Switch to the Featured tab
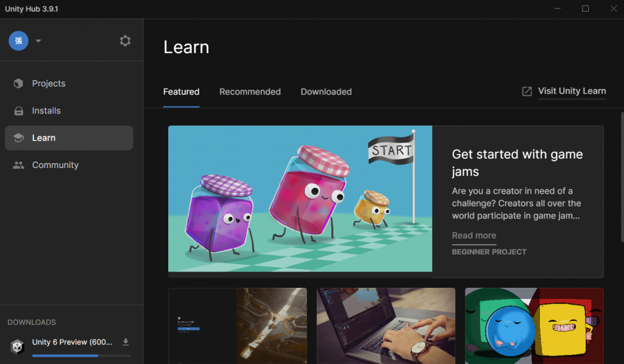This screenshot has width=624, height=364. (x=181, y=92)
